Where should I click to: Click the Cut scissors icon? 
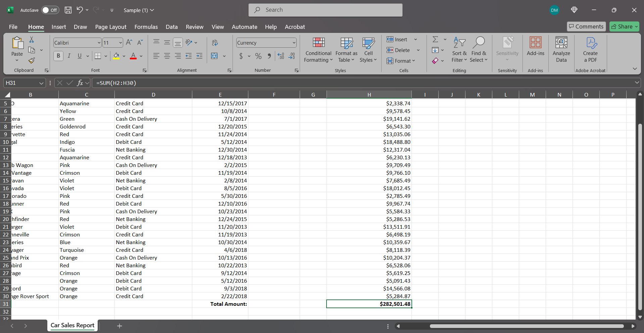pos(32,40)
